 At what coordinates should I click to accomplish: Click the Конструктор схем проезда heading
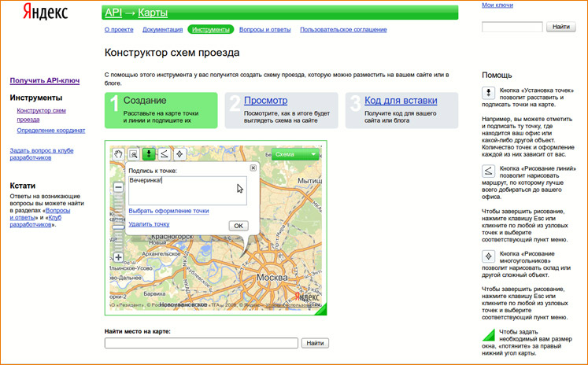(172, 53)
